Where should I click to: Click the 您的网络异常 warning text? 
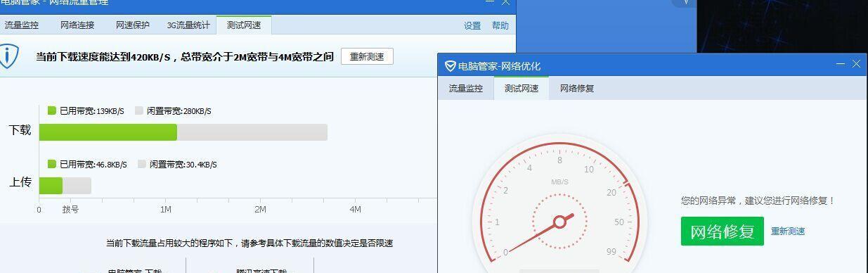coord(758,201)
